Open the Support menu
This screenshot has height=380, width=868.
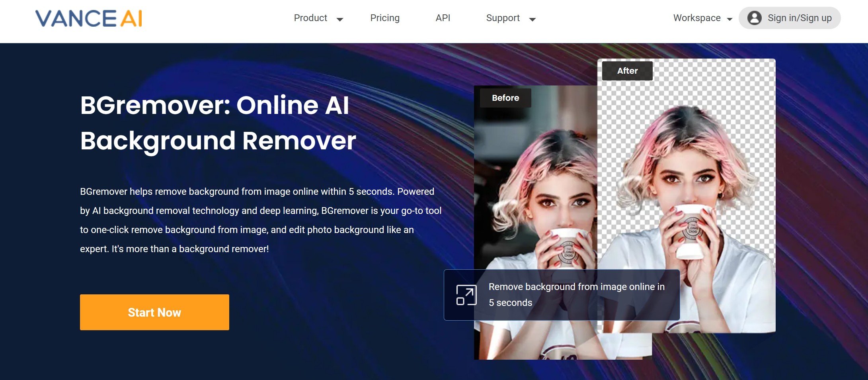pyautogui.click(x=503, y=18)
